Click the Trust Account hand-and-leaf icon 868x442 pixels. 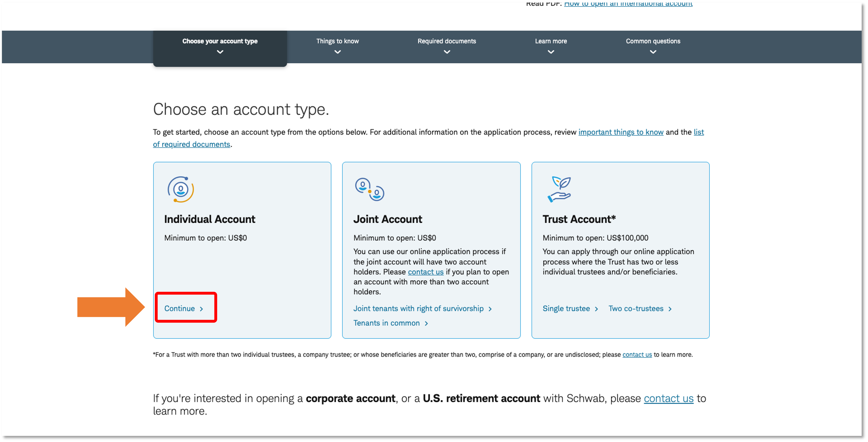click(x=559, y=190)
